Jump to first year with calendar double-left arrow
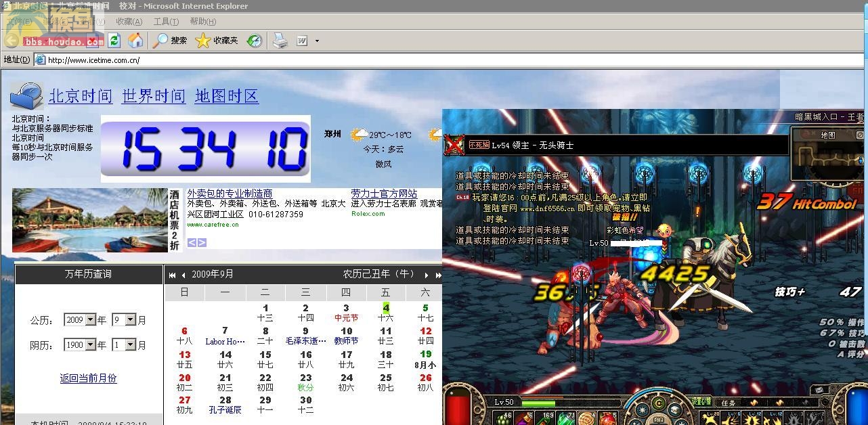 pos(173,275)
